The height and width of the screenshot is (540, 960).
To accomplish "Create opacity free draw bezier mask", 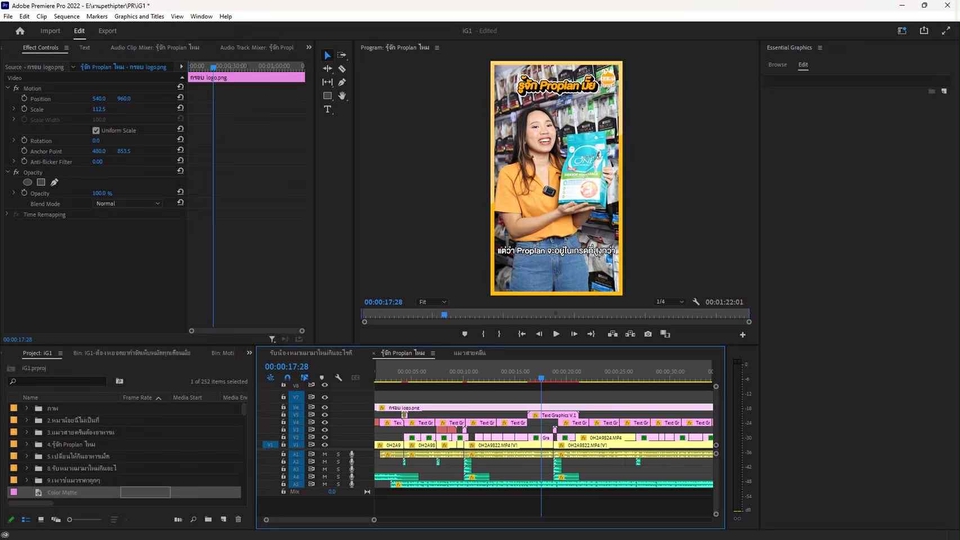I will pos(54,182).
